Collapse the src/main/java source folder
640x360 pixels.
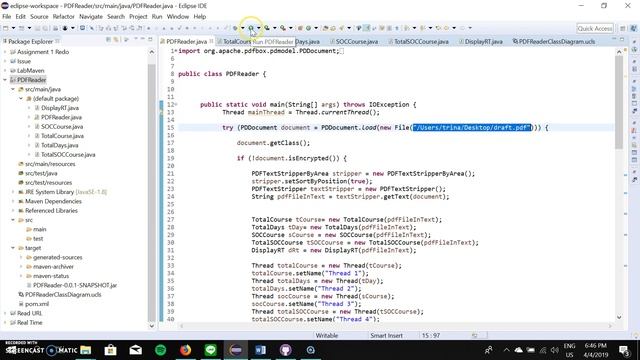[x=13, y=89]
